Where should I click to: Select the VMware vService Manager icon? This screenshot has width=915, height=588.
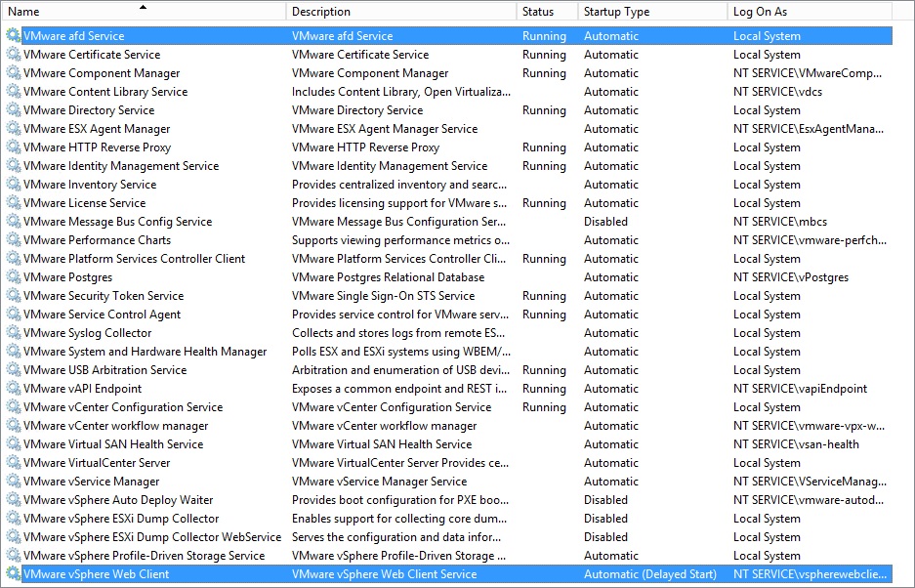(x=14, y=482)
